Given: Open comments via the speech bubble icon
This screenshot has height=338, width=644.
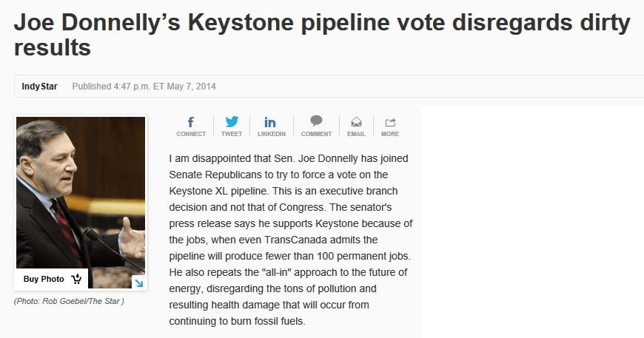Looking at the screenshot, I should coord(316,121).
